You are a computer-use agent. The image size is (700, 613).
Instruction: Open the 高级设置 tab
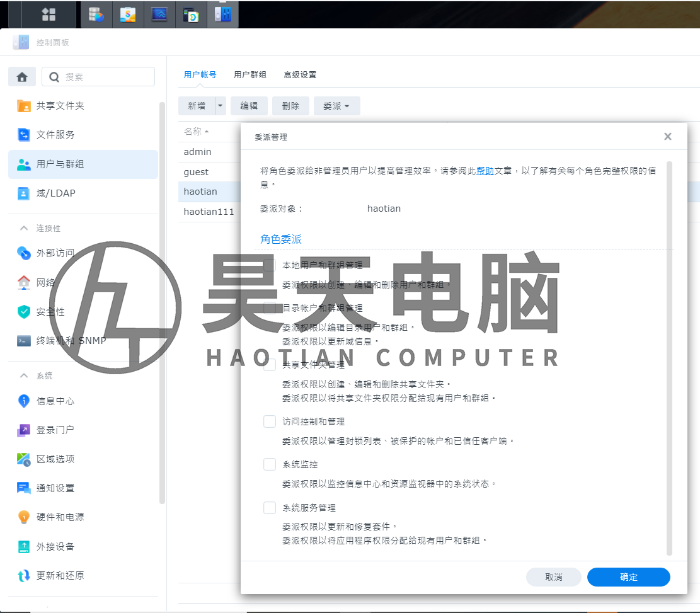pos(300,74)
